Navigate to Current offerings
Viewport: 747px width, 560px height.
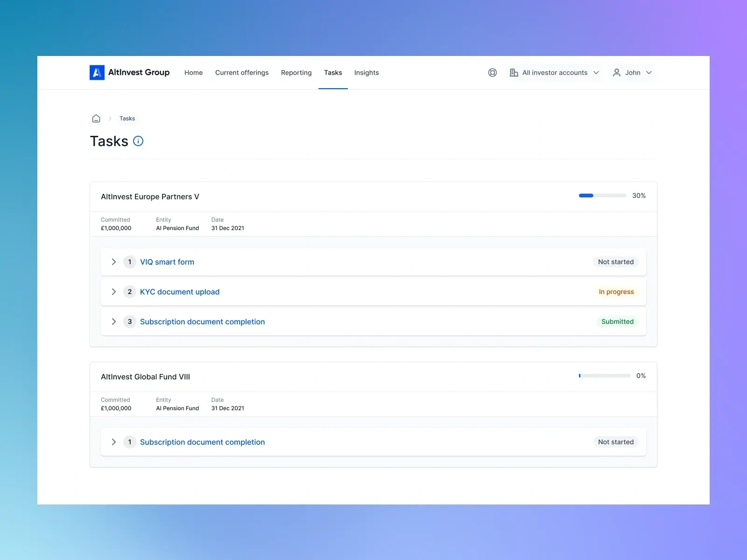coord(242,72)
